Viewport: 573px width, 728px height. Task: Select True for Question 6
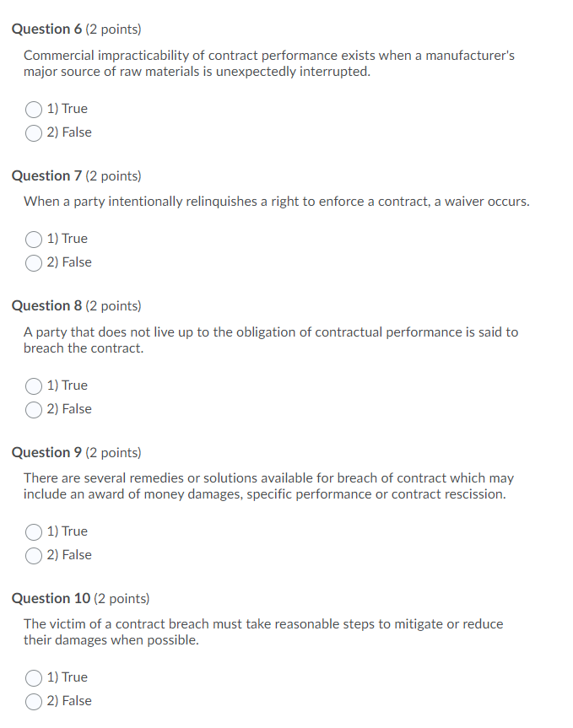(x=34, y=109)
